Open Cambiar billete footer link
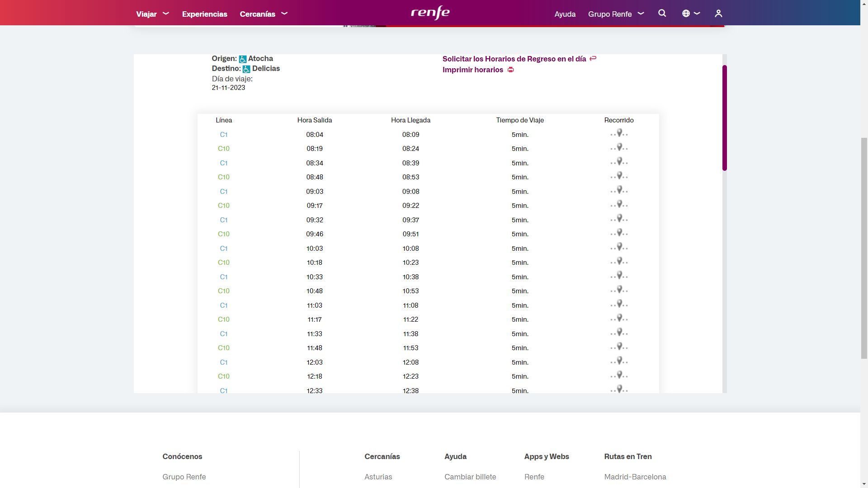 (x=470, y=477)
